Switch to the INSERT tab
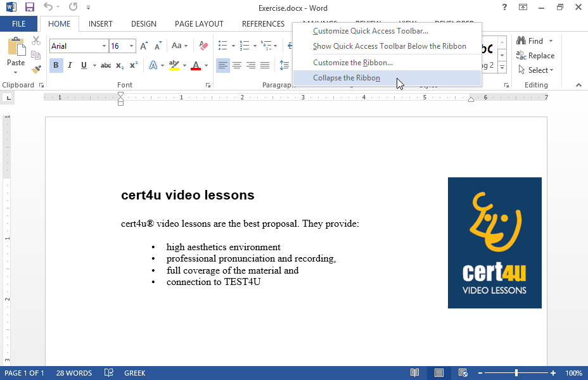 pyautogui.click(x=101, y=24)
